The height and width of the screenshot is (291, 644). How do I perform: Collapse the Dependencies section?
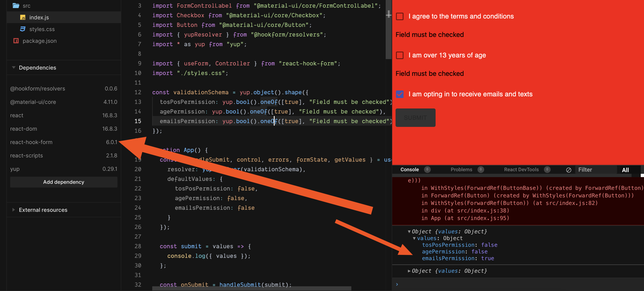point(13,67)
